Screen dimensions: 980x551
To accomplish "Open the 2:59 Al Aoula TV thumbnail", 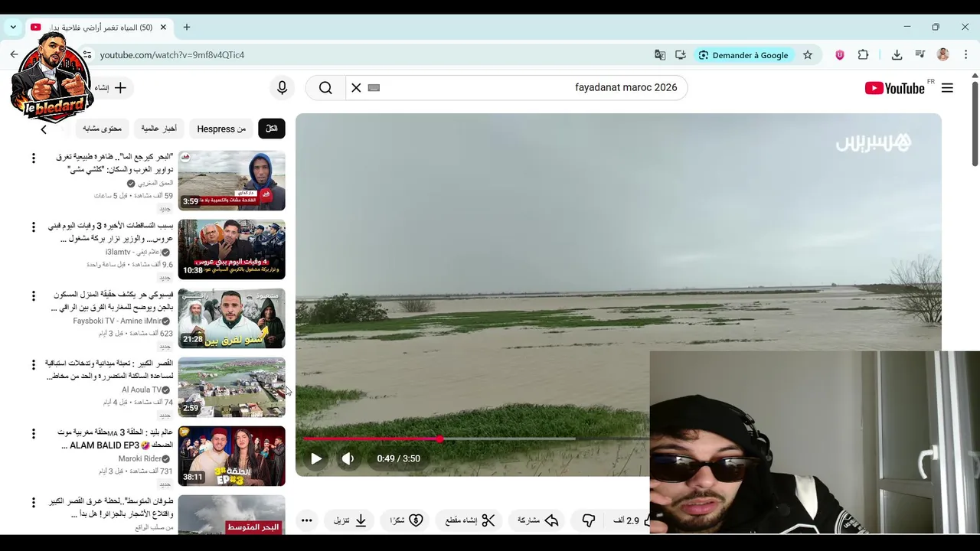I will 232,387.
